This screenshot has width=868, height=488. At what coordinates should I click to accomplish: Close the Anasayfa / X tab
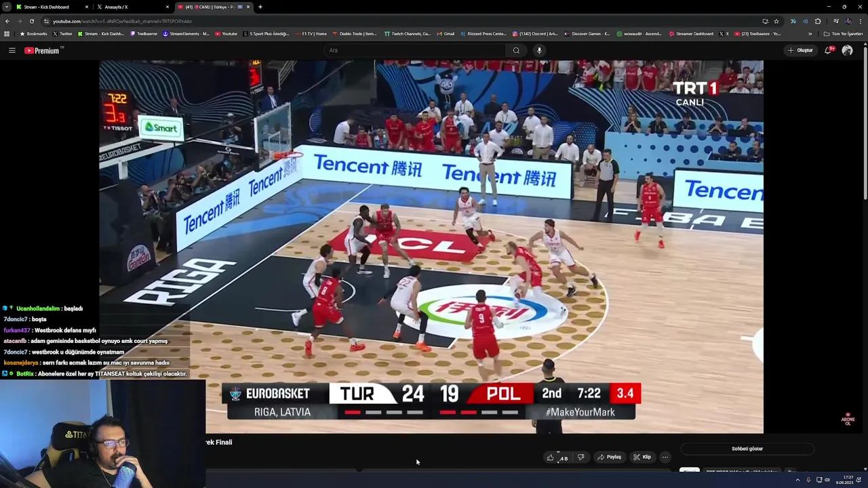point(167,7)
